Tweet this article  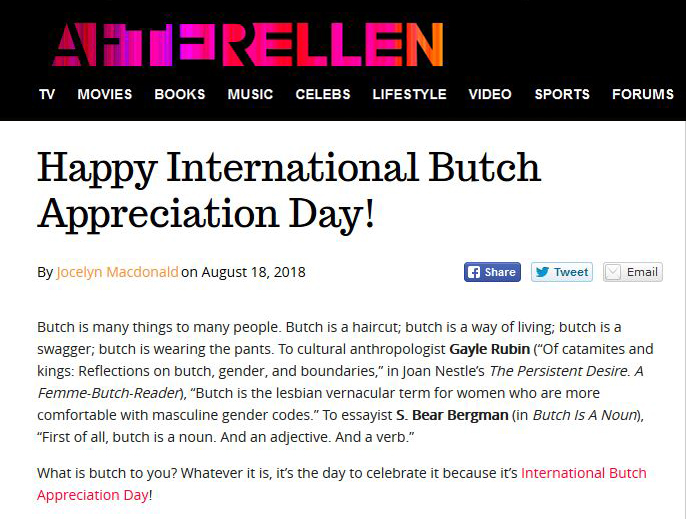click(x=562, y=272)
